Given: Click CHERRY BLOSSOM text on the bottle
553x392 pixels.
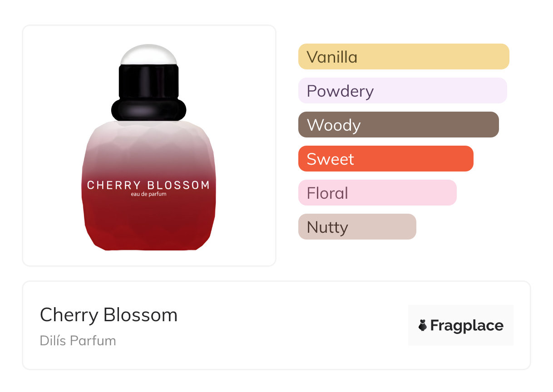Looking at the screenshot, I should 148,185.
